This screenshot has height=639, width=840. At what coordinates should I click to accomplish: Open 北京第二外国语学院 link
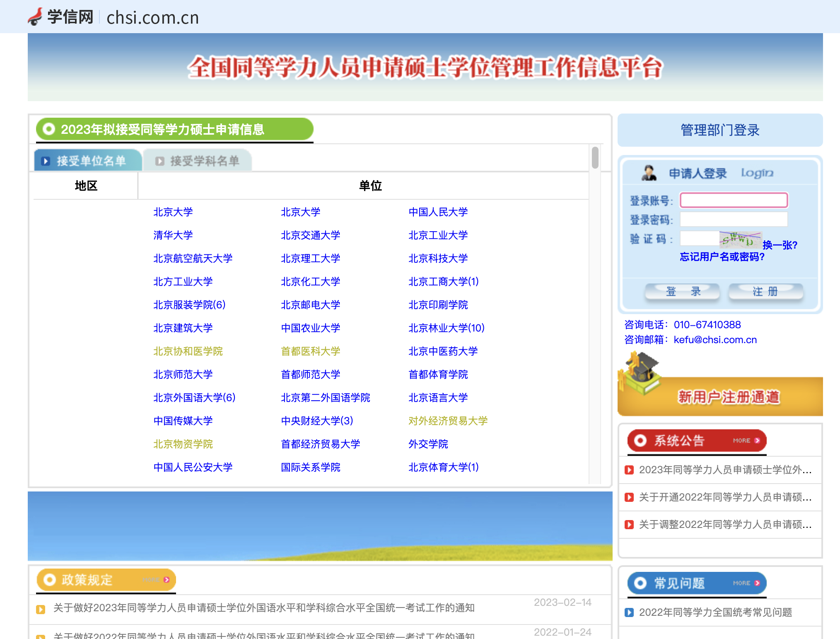326,398
